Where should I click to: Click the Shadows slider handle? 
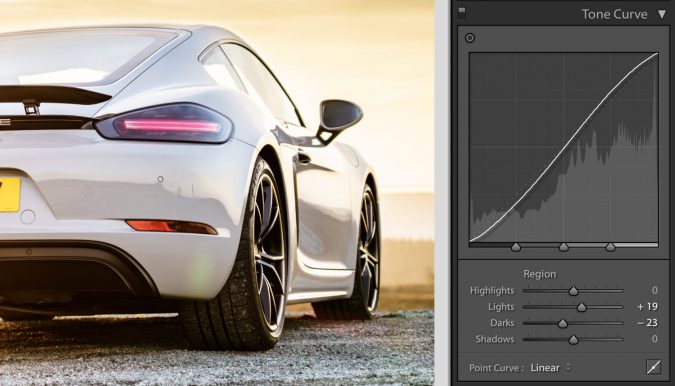pyautogui.click(x=573, y=340)
